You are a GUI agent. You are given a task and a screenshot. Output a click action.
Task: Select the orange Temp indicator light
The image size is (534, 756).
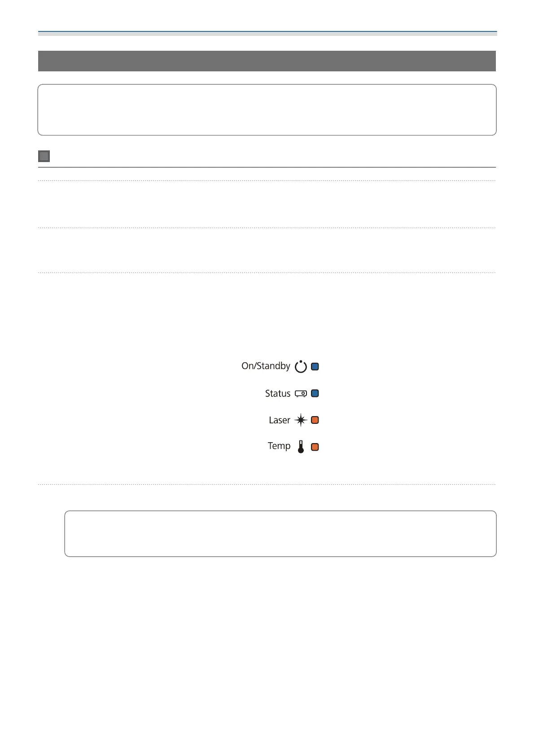(315, 447)
